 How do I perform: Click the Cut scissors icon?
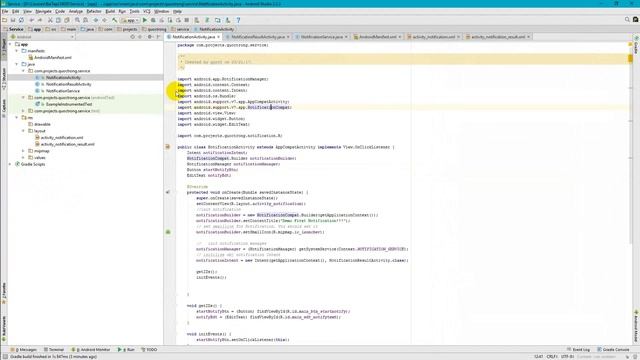pos(50,20)
